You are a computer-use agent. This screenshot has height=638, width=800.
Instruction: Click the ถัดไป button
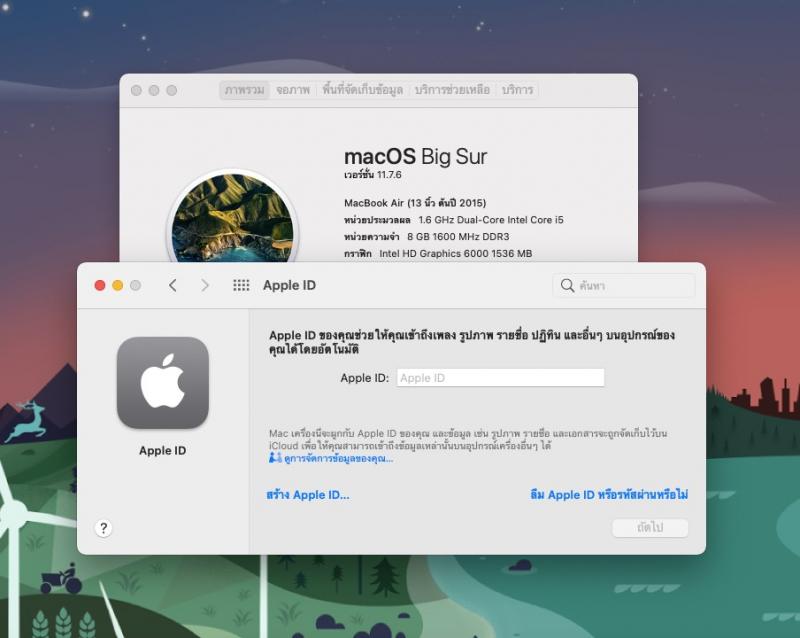point(650,527)
